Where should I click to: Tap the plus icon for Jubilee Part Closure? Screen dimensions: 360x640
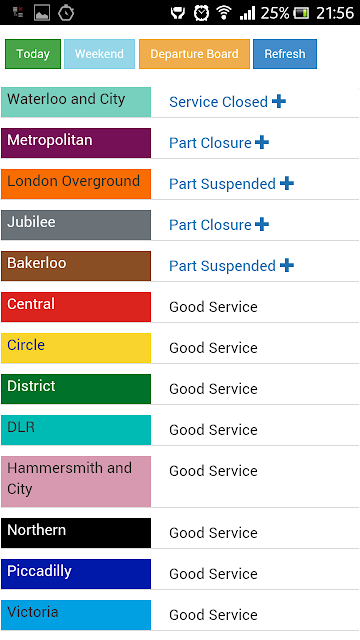262,224
